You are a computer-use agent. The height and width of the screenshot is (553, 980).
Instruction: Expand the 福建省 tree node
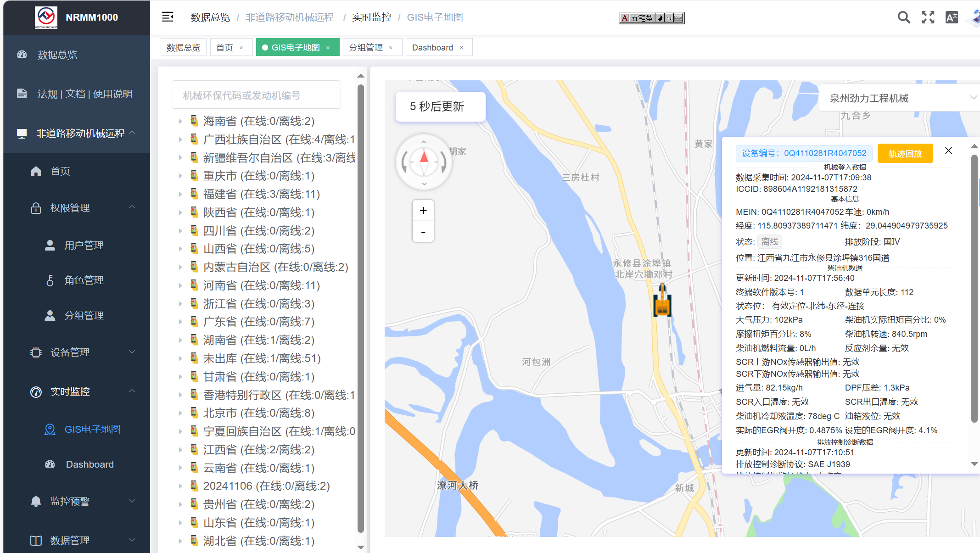[180, 194]
